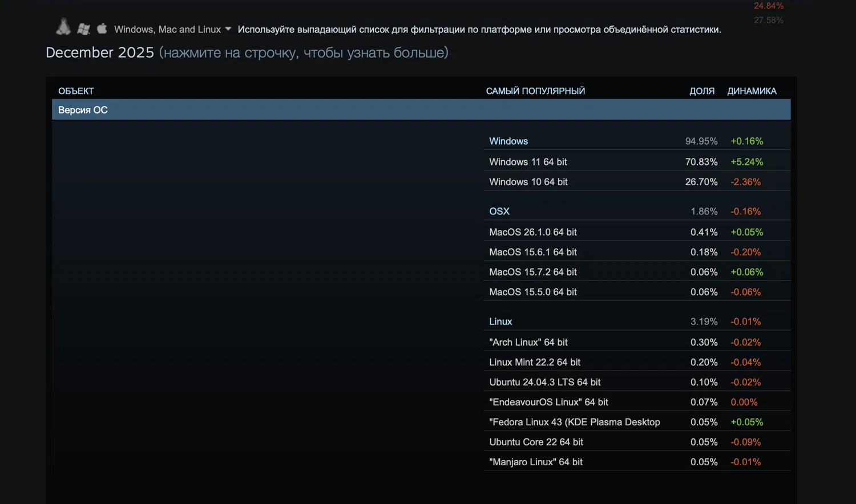Image resolution: width=856 pixels, height=504 pixels.
Task: Click the Windows 11 64 bit row
Action: 528,162
